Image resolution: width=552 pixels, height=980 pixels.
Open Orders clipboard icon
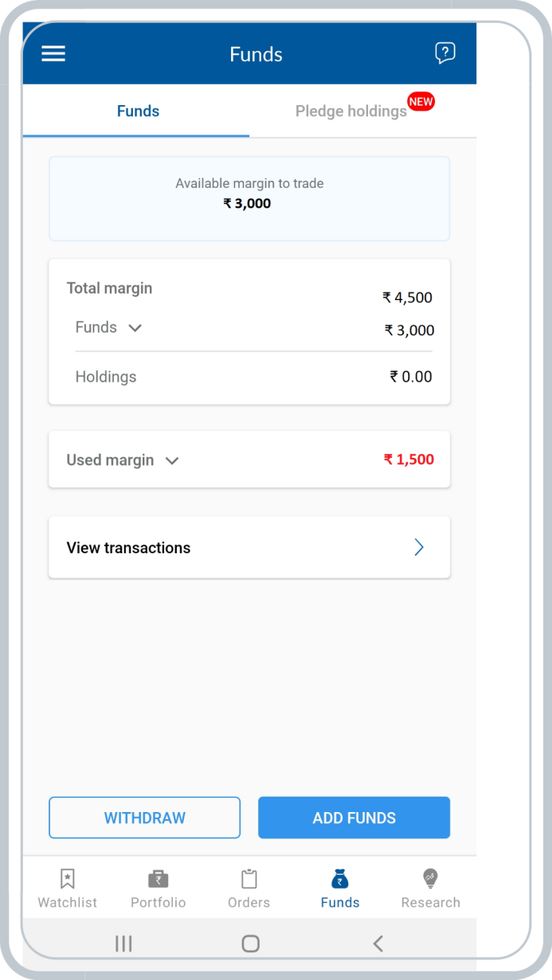click(249, 879)
